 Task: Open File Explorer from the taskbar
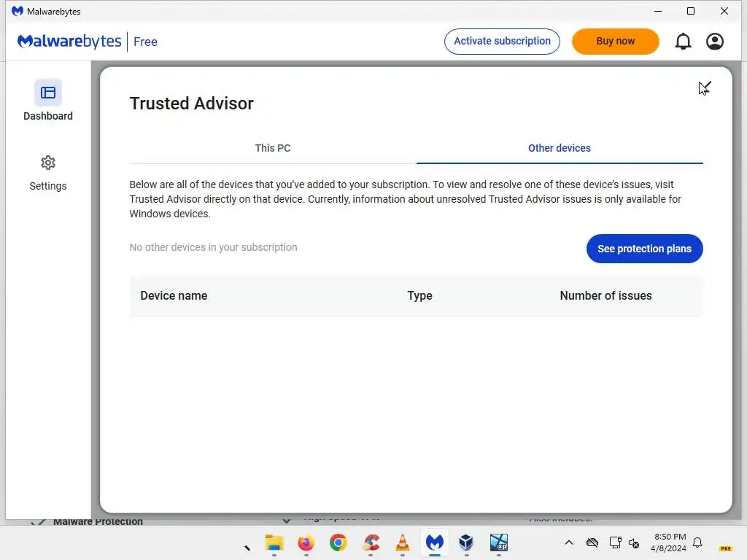(x=274, y=542)
